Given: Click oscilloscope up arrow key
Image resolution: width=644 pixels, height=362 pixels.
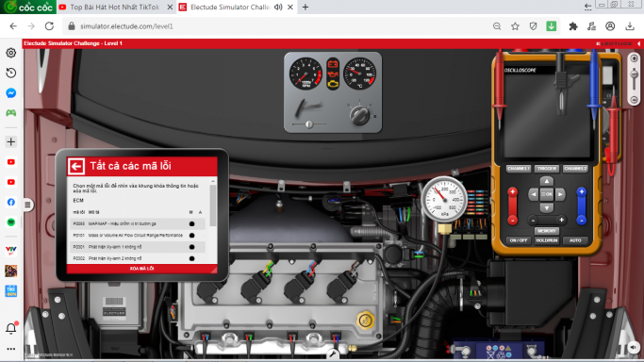Looking at the screenshot, I should 547,181.
